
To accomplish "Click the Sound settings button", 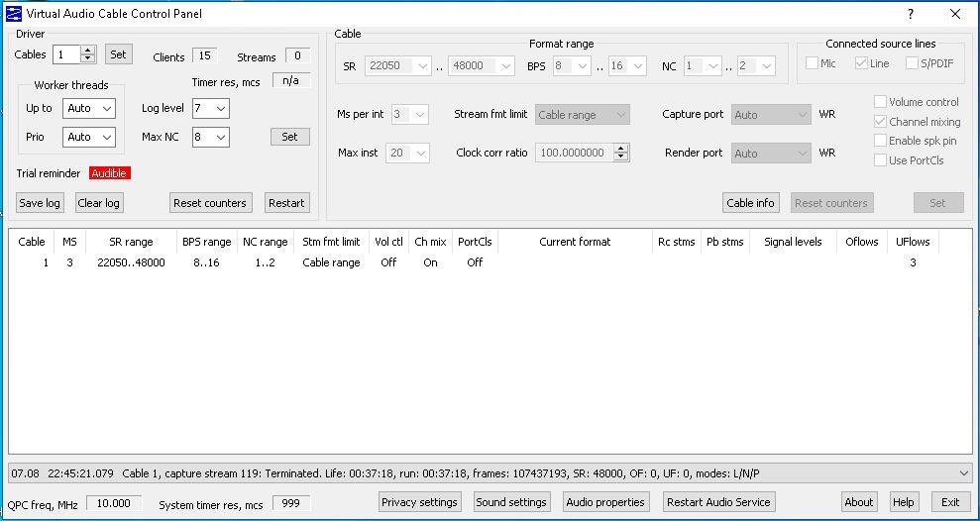I will (x=511, y=502).
